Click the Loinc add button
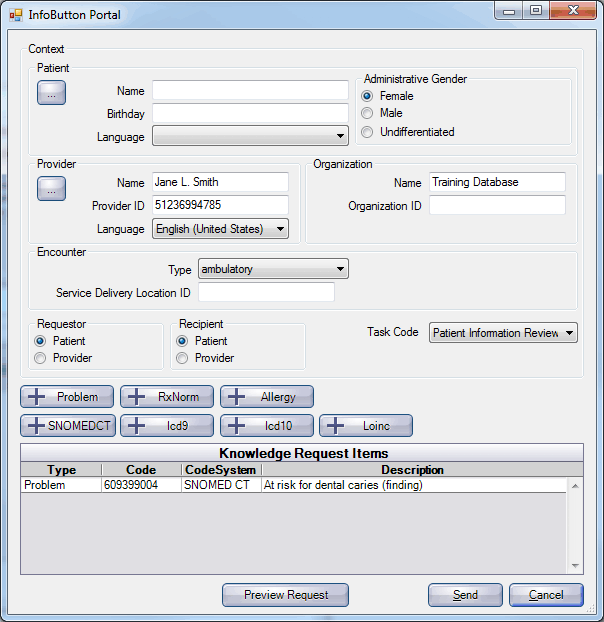The width and height of the screenshot is (604, 622). [365, 426]
